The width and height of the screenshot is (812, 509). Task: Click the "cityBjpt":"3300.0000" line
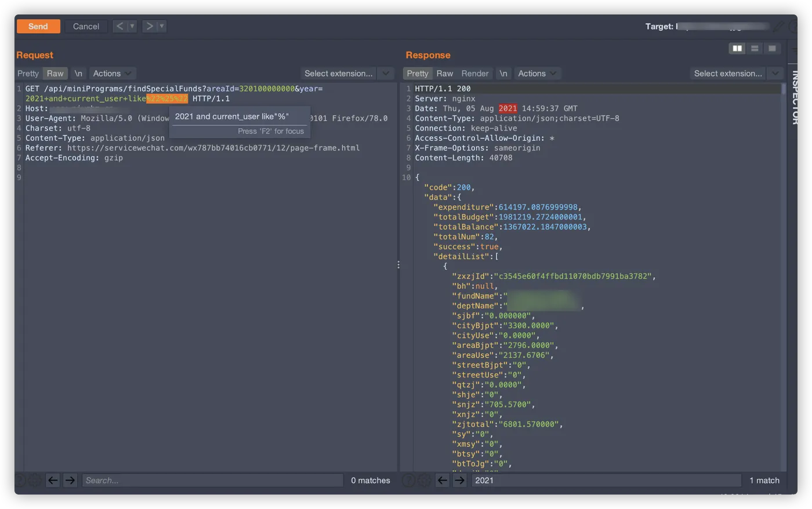[x=505, y=325]
